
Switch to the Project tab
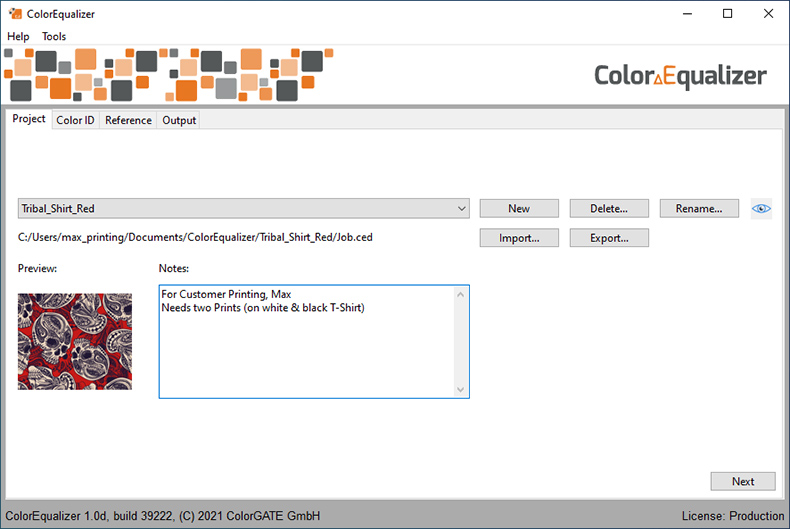pos(29,119)
